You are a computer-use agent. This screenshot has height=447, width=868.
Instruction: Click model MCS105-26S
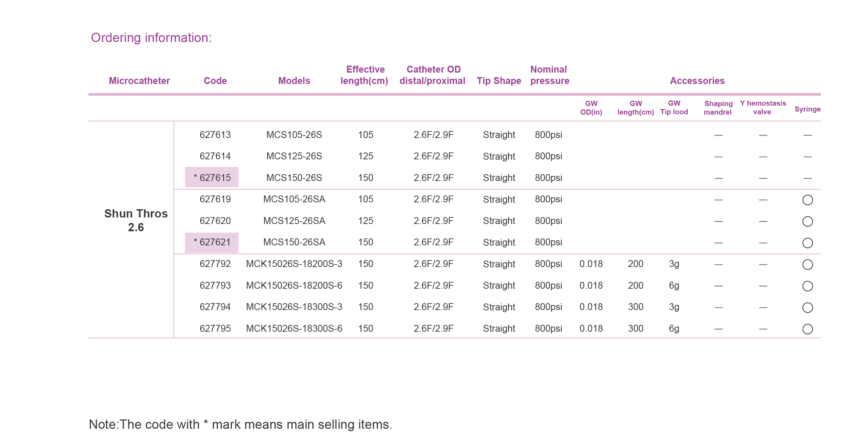tap(294, 135)
